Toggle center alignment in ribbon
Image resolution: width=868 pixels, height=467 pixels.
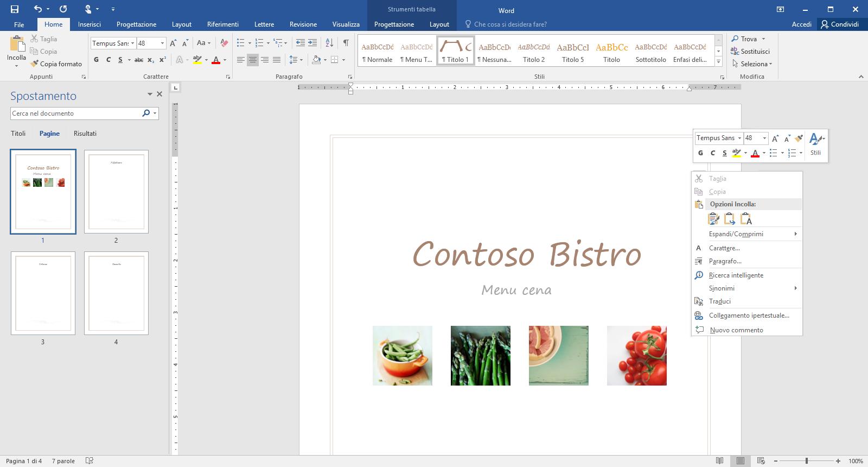(253, 60)
